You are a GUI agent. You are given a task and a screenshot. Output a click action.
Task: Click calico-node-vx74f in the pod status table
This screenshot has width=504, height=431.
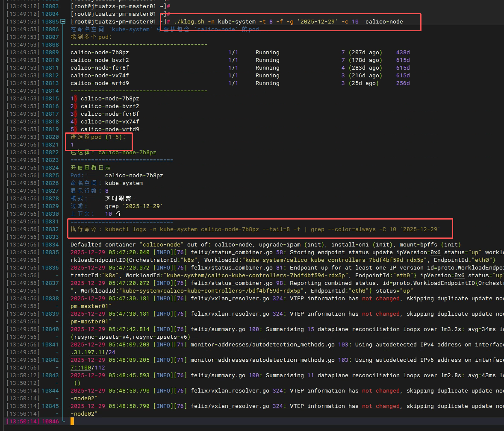[100, 76]
